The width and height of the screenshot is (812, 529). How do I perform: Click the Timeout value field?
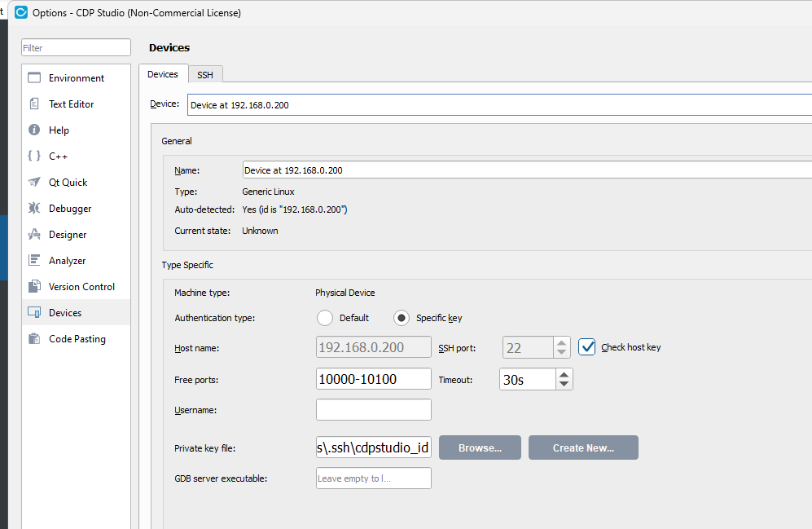528,379
